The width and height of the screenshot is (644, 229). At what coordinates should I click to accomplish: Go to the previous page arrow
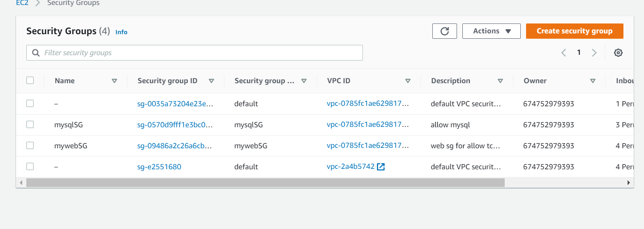click(x=563, y=53)
